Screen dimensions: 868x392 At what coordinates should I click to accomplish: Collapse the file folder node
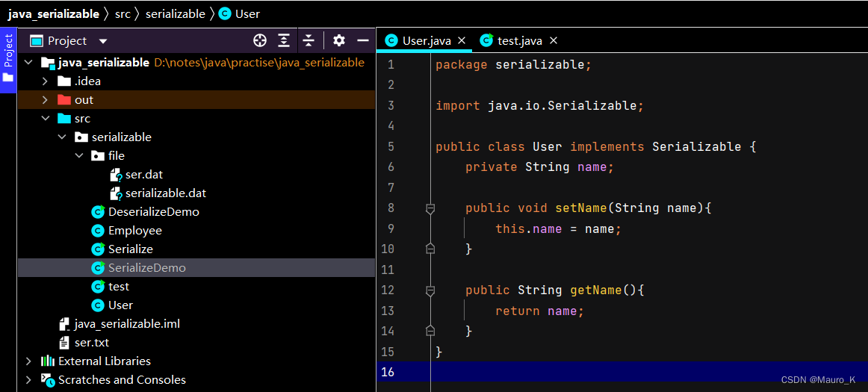(x=78, y=156)
